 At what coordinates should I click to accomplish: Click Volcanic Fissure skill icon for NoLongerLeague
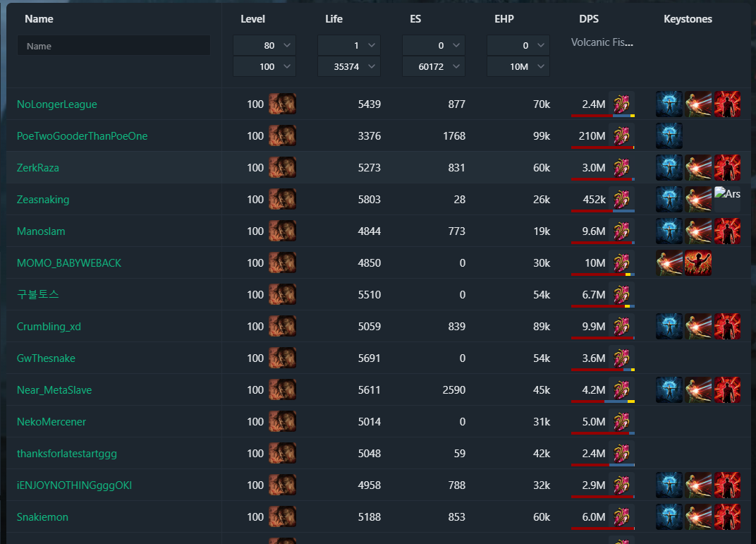621,104
